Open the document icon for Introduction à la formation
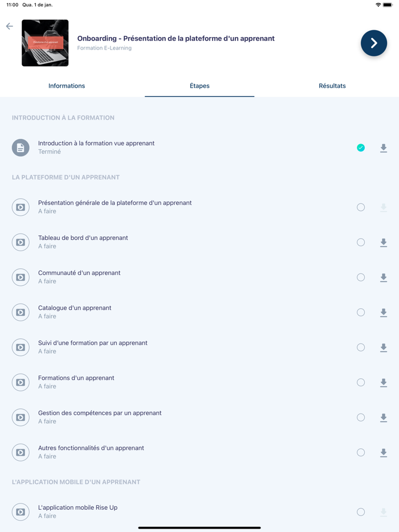 pyautogui.click(x=21, y=148)
